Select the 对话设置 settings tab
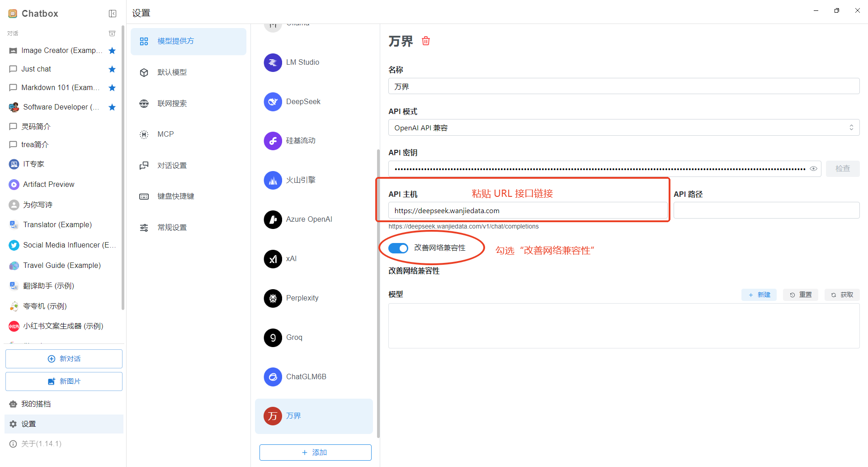The image size is (868, 467). (x=189, y=166)
